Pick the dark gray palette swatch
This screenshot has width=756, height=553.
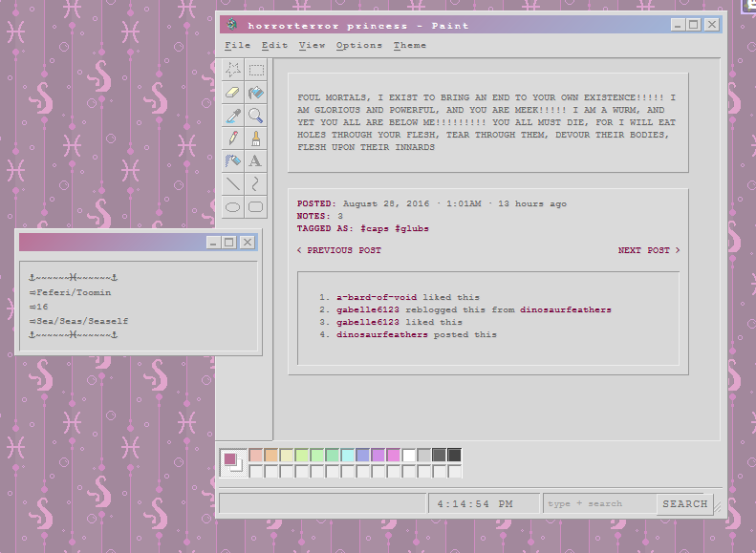point(440,456)
